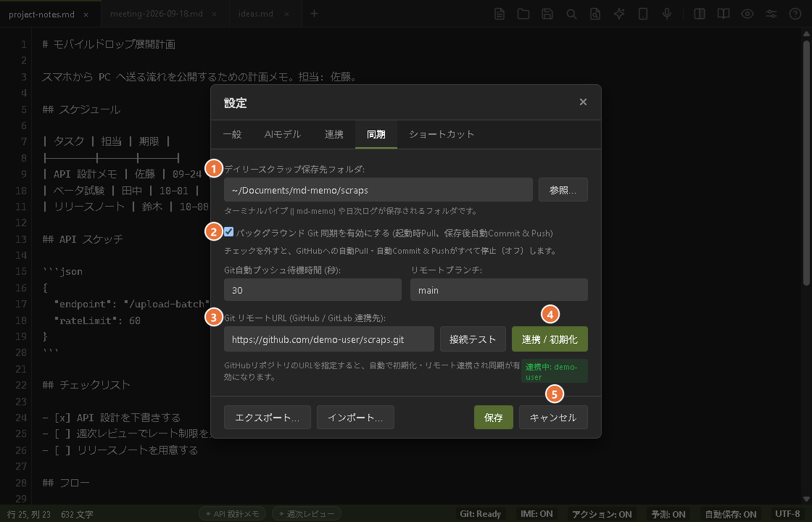The image size is (812, 522).
Task: Switch to the ideas.md tab
Action: click(256, 14)
